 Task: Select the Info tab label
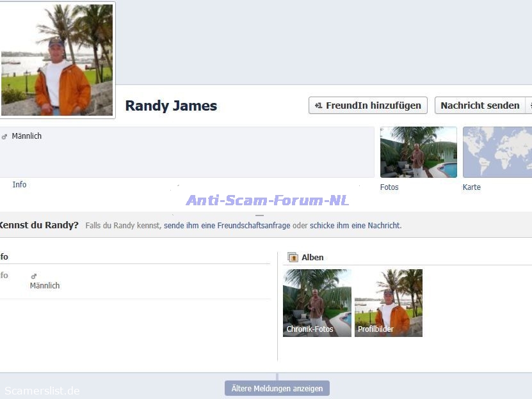pos(19,185)
